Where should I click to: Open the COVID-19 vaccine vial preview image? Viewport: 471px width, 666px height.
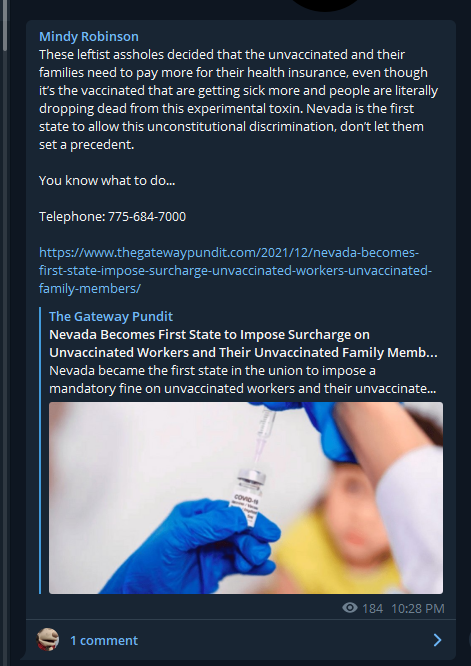pyautogui.click(x=246, y=498)
